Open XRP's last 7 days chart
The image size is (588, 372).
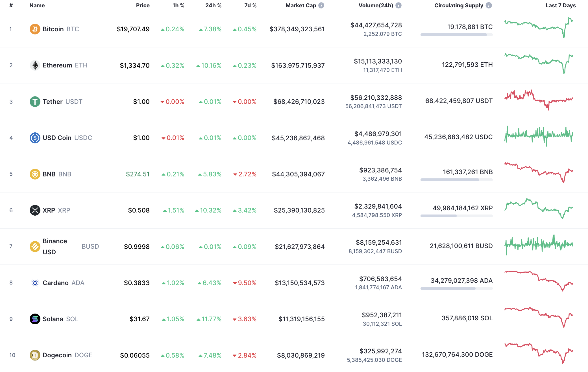click(539, 209)
